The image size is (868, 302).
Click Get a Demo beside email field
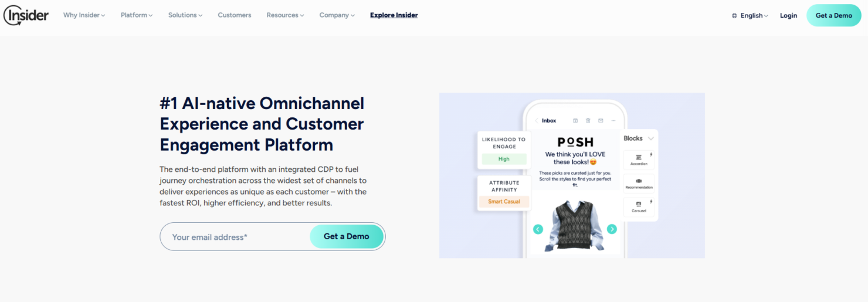[347, 236]
